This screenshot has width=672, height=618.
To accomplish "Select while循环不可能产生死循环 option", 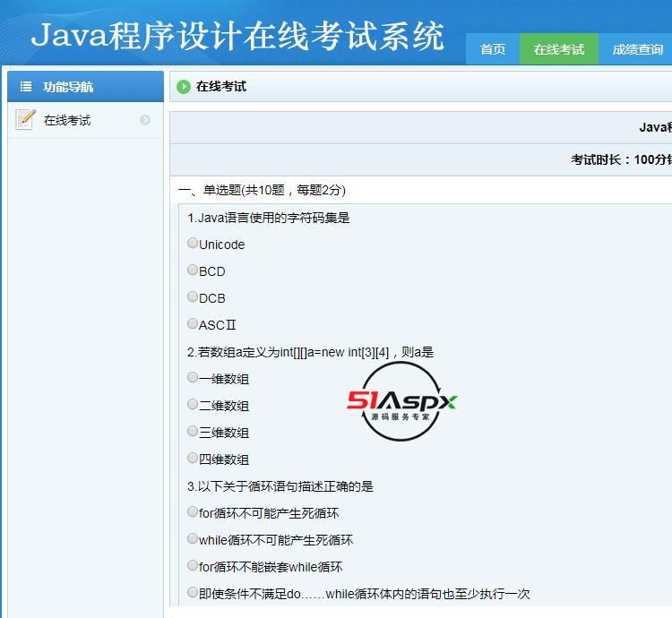I will (193, 539).
